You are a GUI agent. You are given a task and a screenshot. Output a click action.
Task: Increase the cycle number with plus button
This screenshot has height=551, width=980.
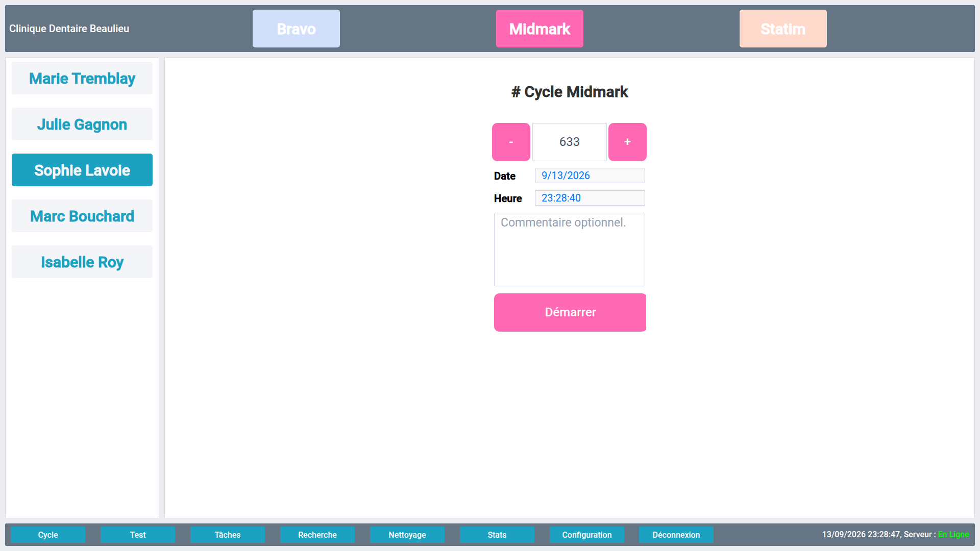pos(627,142)
